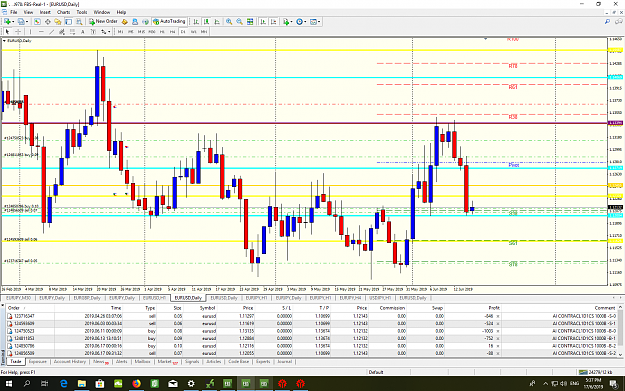Select order row 123716347
The height and width of the screenshot is (391, 625).
point(313,316)
